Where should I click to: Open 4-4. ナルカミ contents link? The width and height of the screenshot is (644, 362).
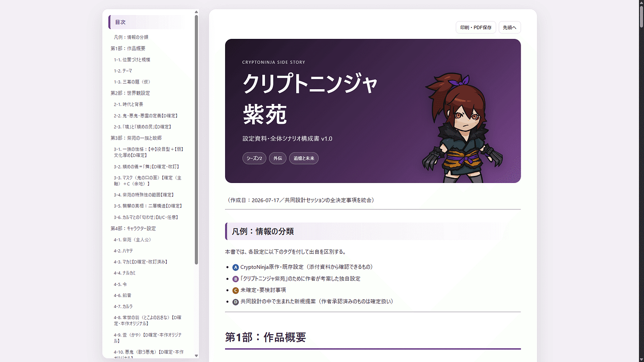tap(125, 273)
